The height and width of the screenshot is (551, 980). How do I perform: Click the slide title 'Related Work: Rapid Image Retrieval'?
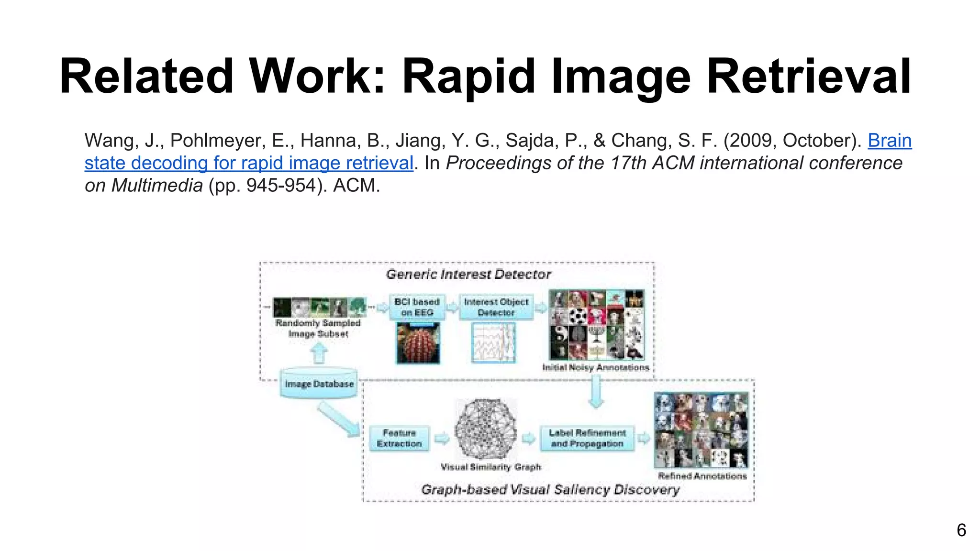(485, 77)
